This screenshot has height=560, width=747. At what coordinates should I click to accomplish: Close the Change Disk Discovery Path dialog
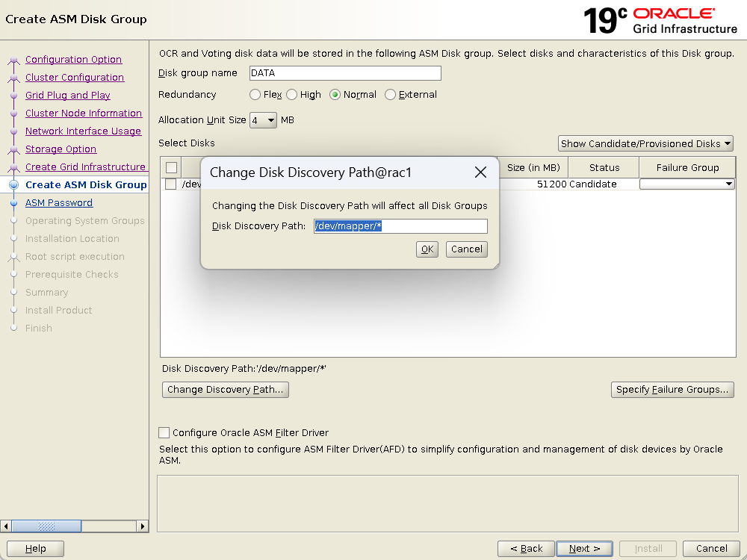tap(481, 172)
